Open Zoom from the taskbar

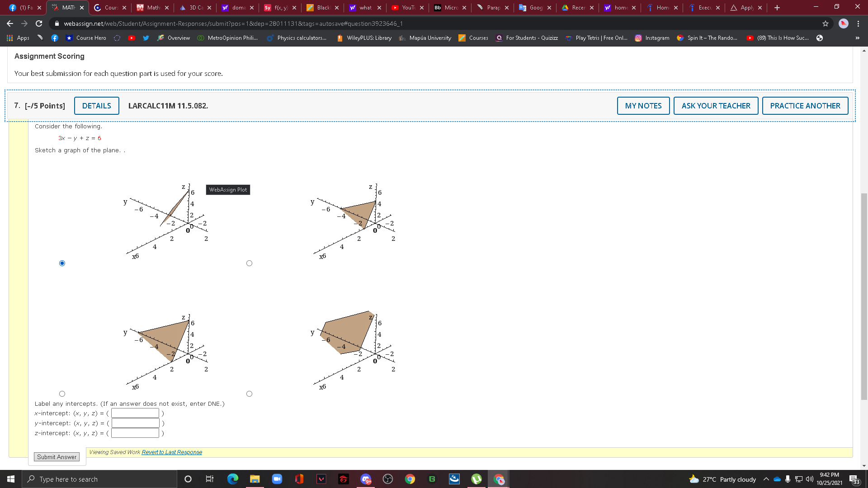click(277, 479)
